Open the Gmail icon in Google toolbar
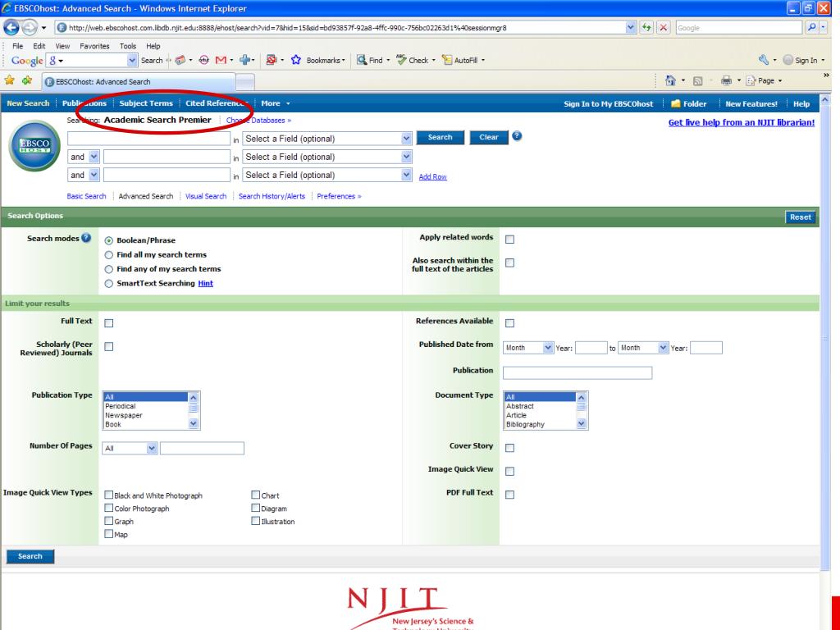 pos(221,61)
